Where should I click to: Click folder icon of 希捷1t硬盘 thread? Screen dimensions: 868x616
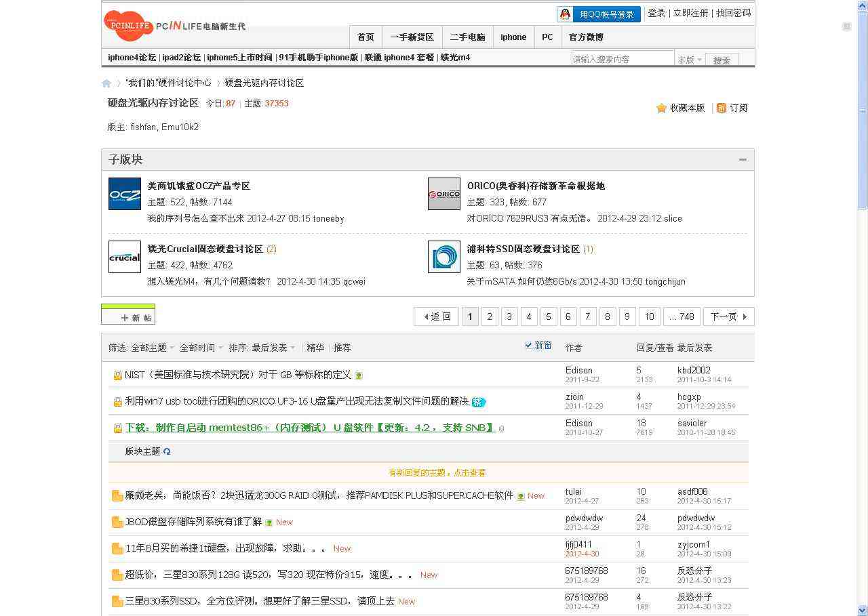(x=117, y=549)
